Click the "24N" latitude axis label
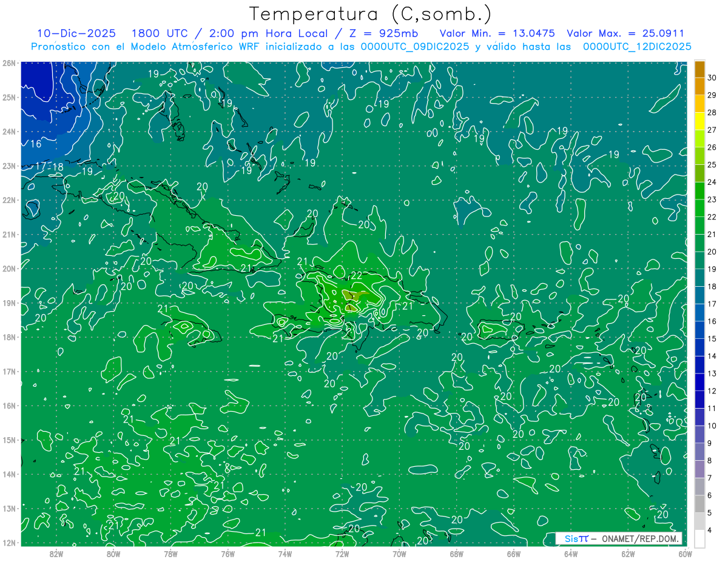Viewport: 728px width, 562px height. point(8,132)
